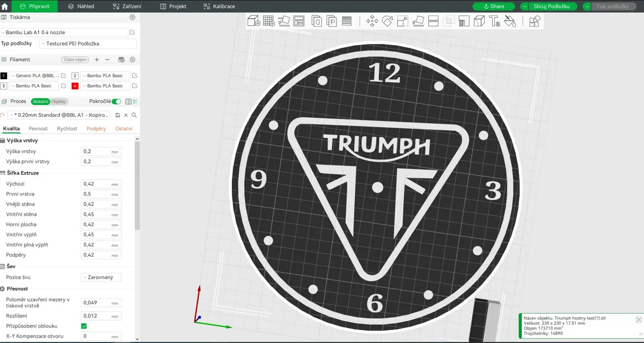Open the Zařízení tab
The image size is (644, 343).
pyautogui.click(x=127, y=6)
